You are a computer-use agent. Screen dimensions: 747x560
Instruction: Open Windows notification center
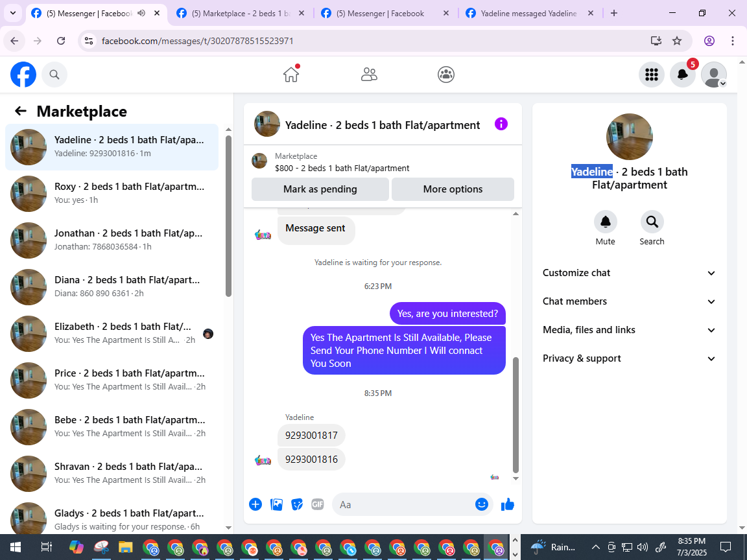(x=726, y=546)
